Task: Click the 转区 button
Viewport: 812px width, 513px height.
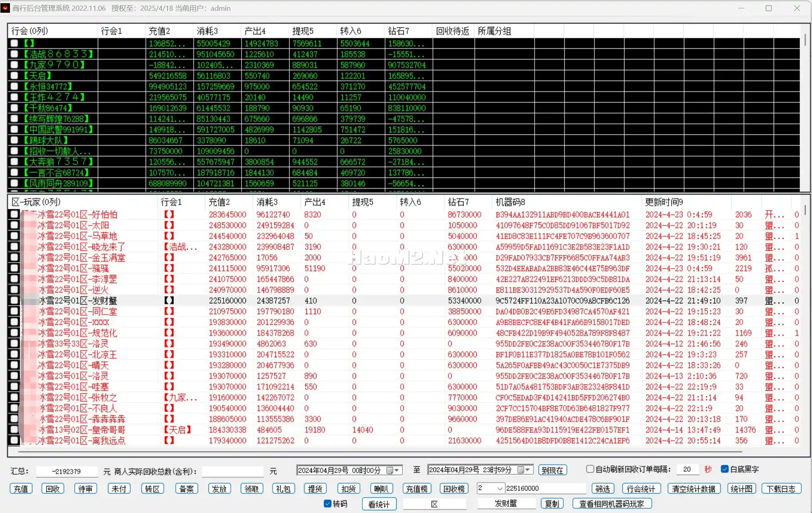Action: click(x=152, y=489)
